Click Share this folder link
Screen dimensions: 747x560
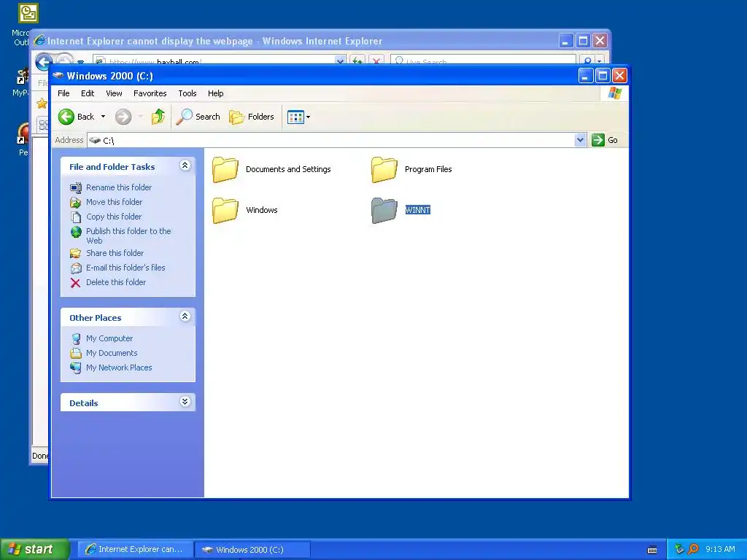tap(115, 253)
